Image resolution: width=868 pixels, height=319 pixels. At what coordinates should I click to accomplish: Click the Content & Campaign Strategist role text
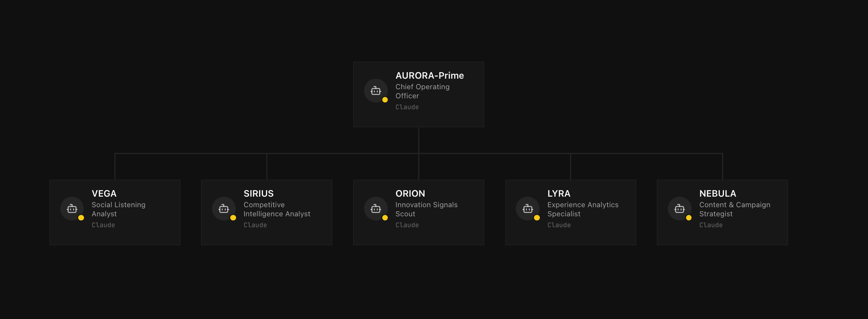(x=735, y=209)
